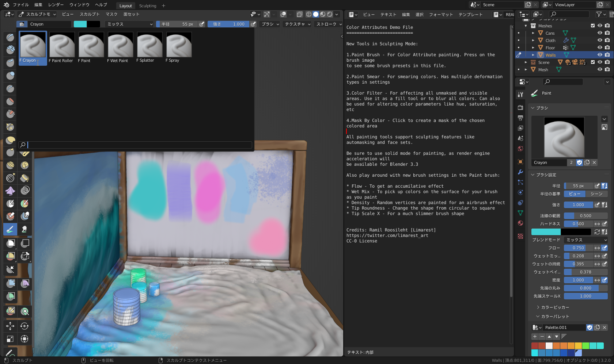This screenshot has height=364, width=614.
Task: Open the ブレンドモード dropdown in properties
Action: coord(586,240)
